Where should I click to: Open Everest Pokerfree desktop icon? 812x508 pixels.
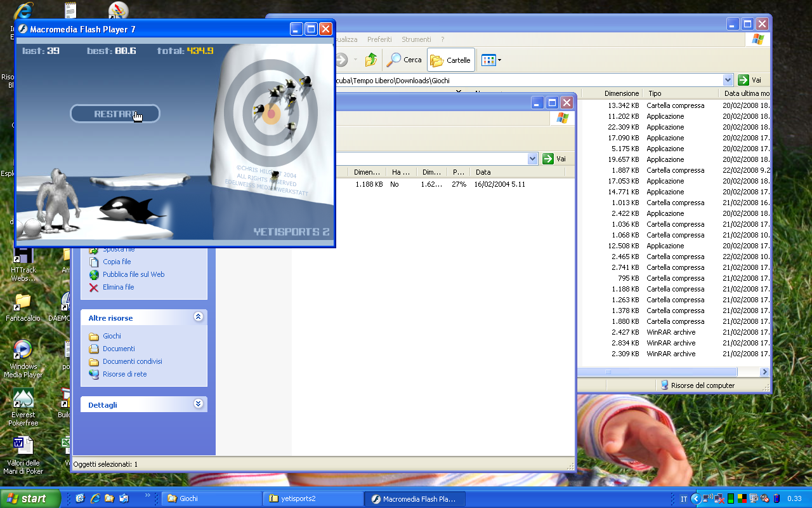click(x=23, y=407)
